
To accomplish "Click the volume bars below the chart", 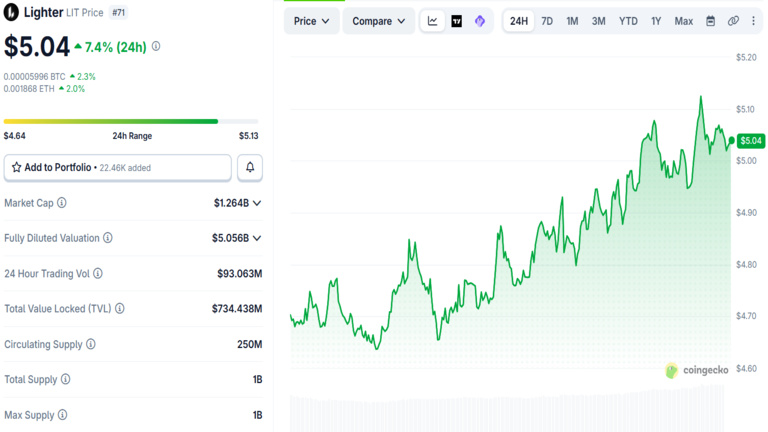I will pos(507,410).
